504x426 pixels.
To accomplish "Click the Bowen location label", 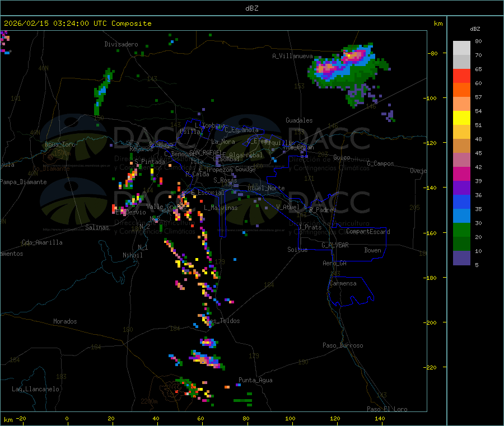I will tap(373, 250).
